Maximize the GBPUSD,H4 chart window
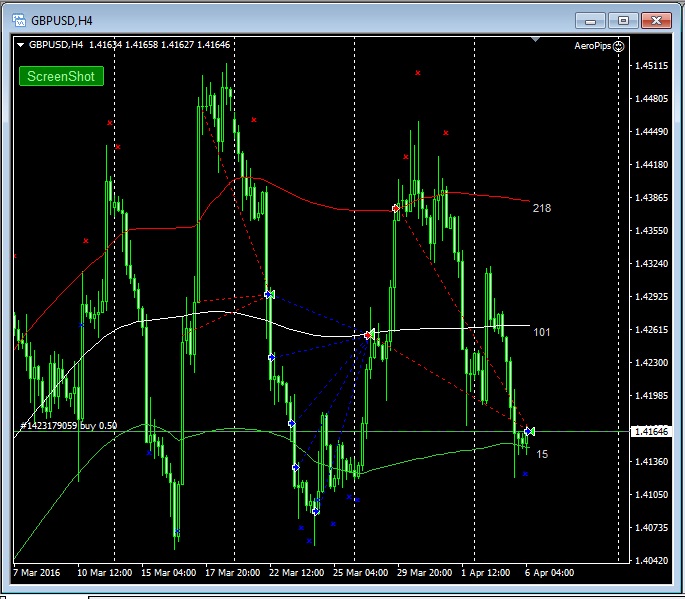 [623, 21]
